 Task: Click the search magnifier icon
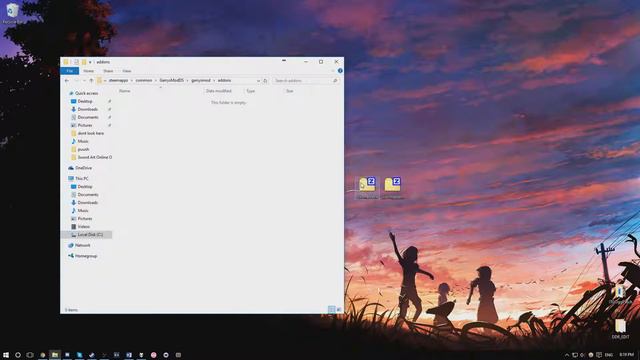coord(335,81)
